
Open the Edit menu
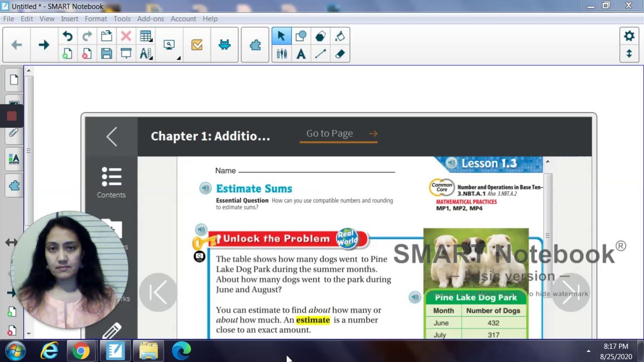pos(27,19)
